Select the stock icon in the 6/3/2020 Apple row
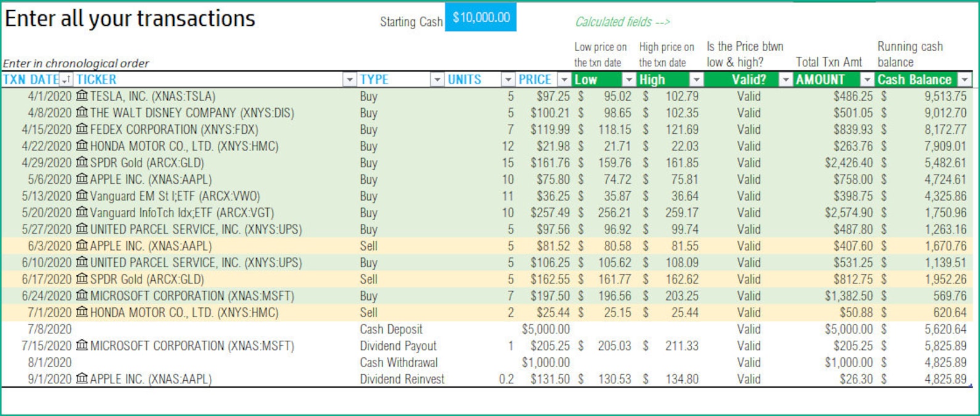Image resolution: width=980 pixels, height=416 pixels. pos(82,246)
